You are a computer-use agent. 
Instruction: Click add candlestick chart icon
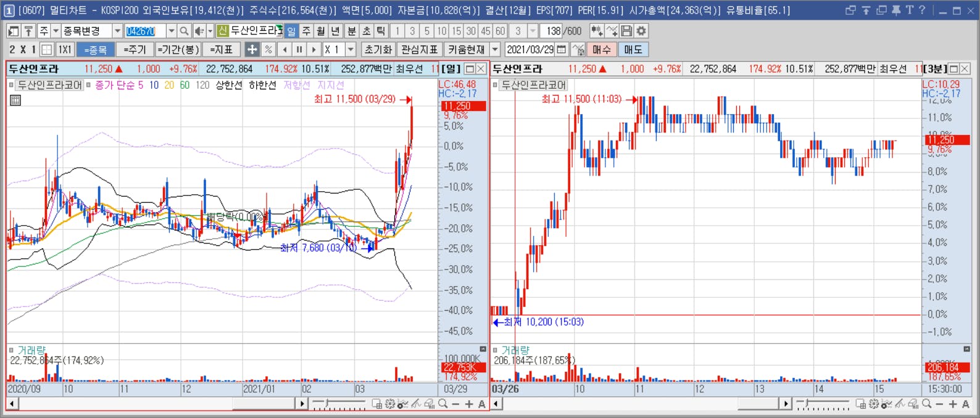tap(597, 31)
